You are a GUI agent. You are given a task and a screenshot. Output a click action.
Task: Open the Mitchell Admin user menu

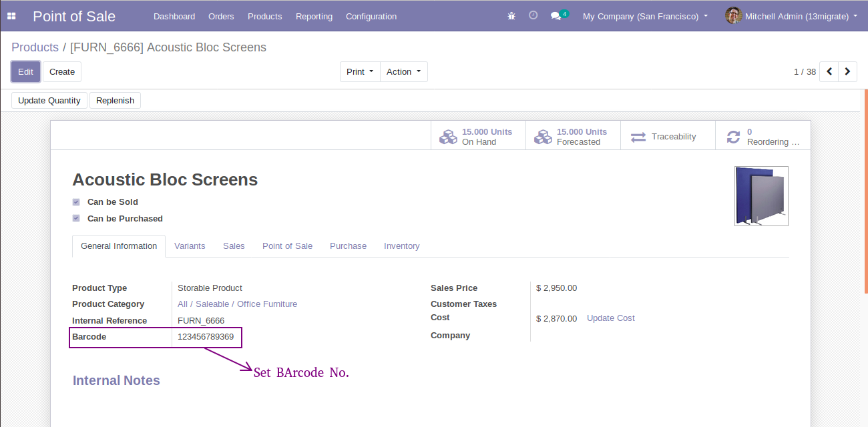click(791, 16)
